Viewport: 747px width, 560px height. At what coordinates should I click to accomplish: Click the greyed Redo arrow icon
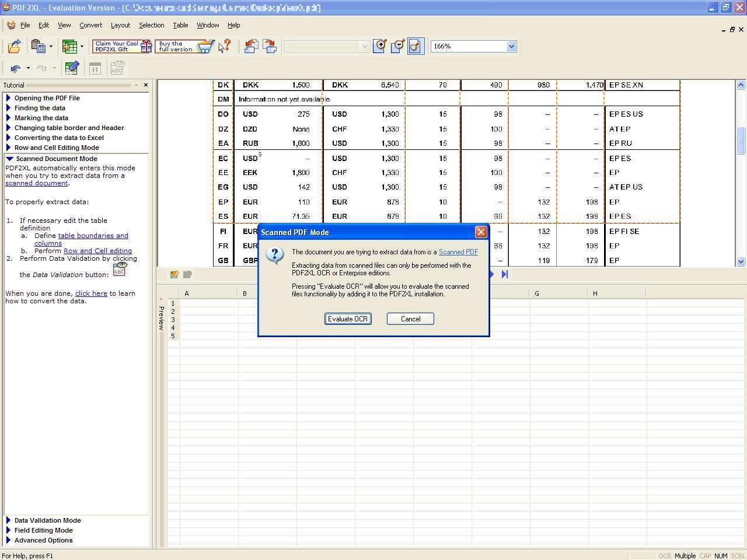(41, 68)
